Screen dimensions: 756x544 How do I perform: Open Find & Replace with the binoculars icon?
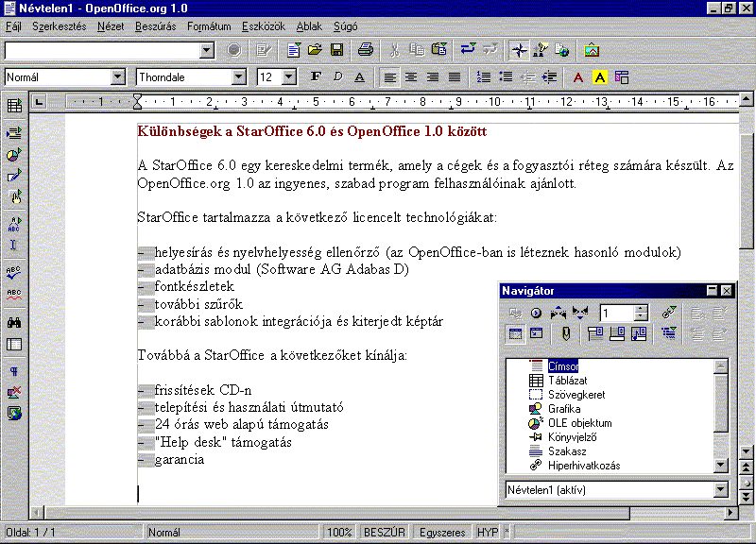[x=14, y=322]
